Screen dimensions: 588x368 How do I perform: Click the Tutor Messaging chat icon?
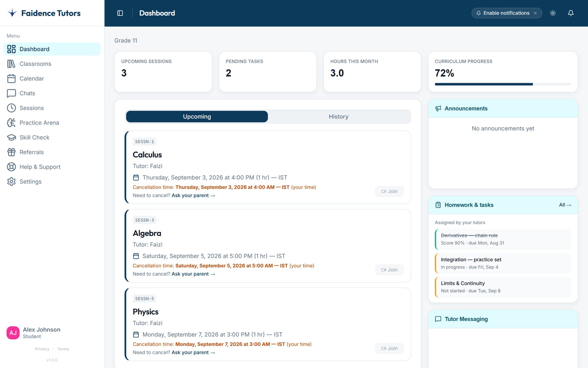pos(438,319)
